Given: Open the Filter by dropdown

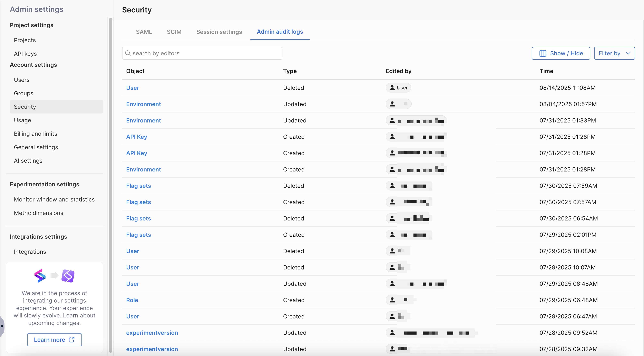Looking at the screenshot, I should click(609, 53).
